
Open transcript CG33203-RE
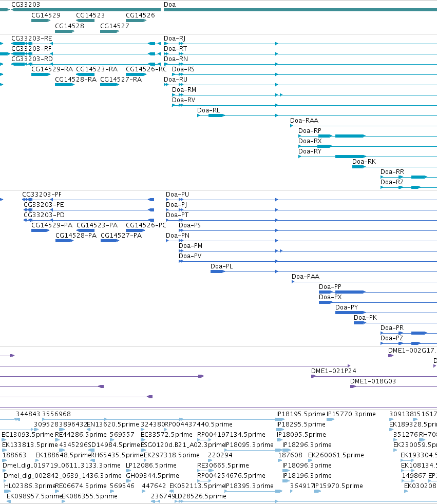point(31,38)
